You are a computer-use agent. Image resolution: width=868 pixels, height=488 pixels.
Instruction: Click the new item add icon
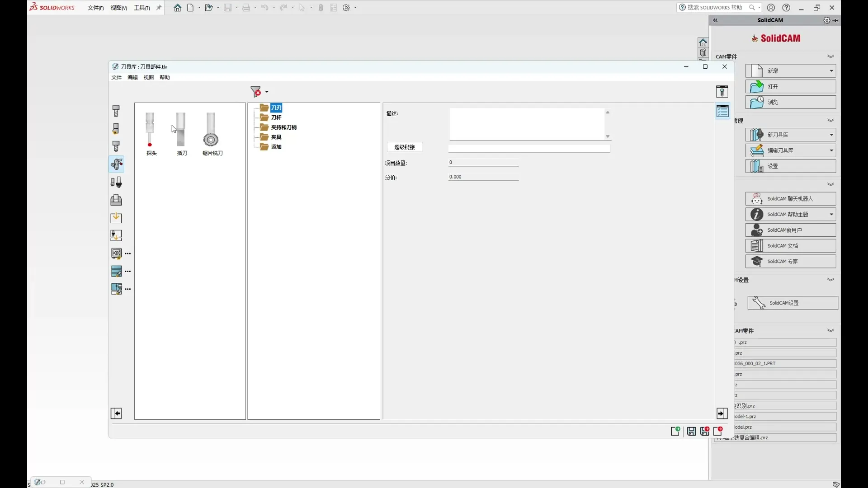point(675,432)
